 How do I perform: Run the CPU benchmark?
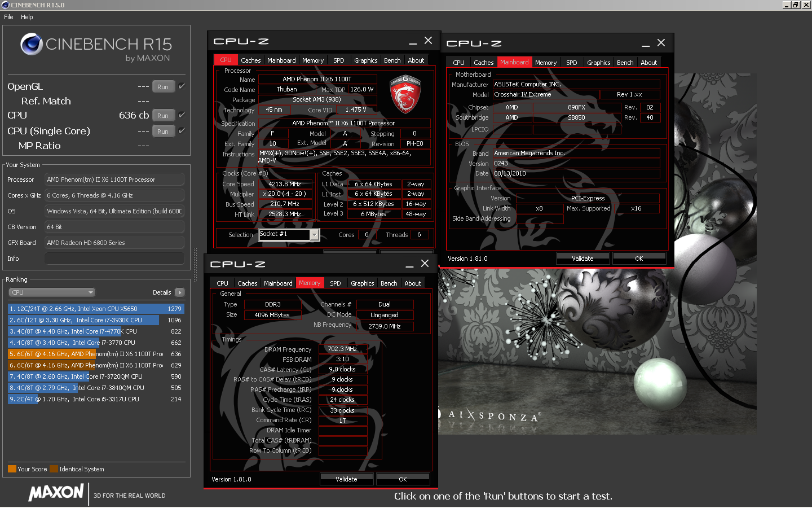click(163, 116)
